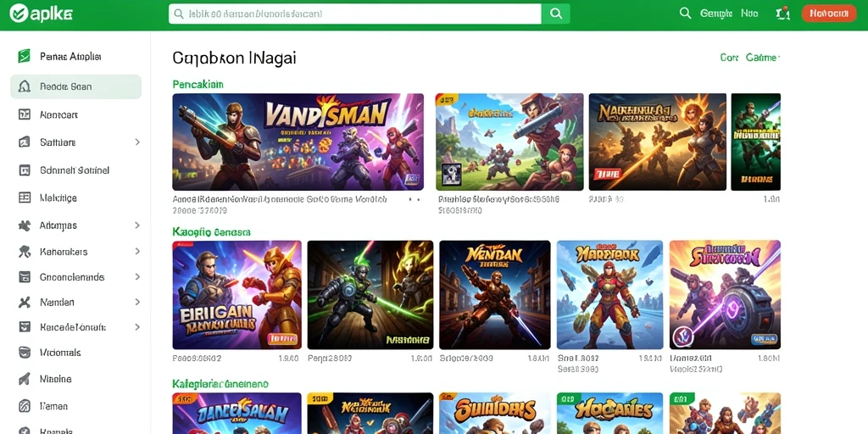Open the Vandisman featured banner
This screenshot has height=434, width=868.
point(298,142)
